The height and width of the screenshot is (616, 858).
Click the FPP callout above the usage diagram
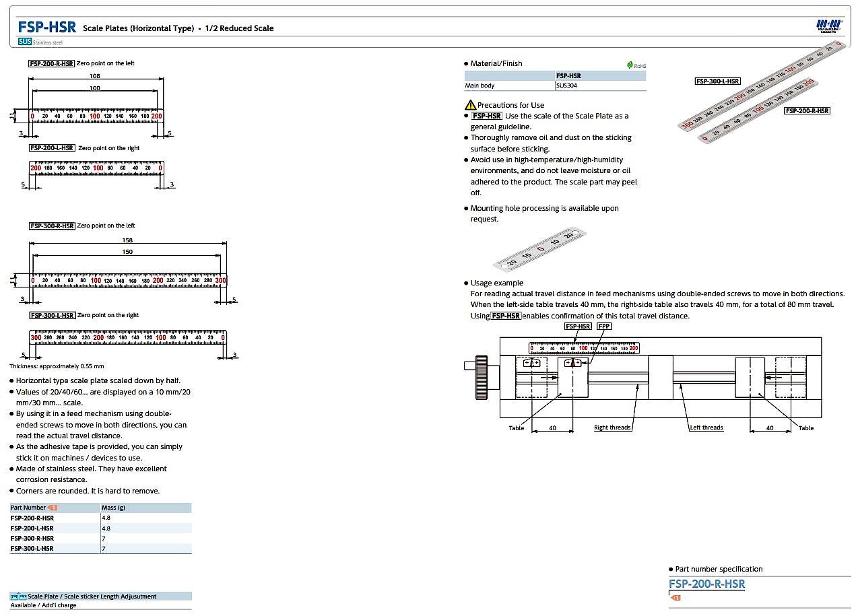(604, 326)
